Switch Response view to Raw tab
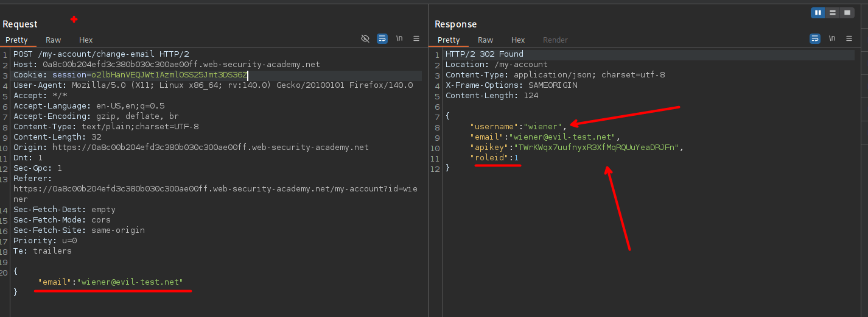 [x=486, y=40]
